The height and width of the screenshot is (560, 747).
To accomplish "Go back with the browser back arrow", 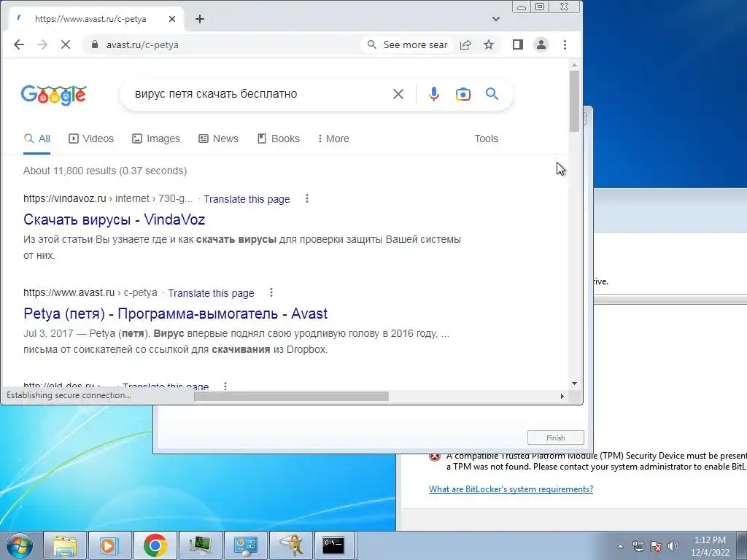I will (18, 44).
